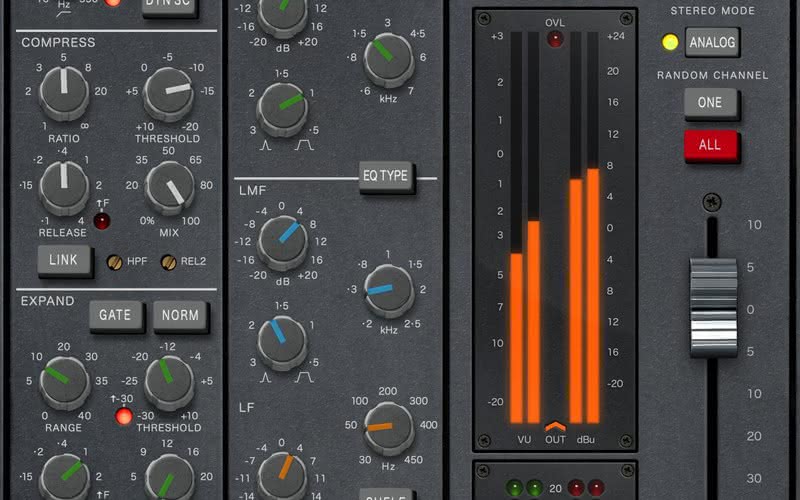Viewport: 800px width, 500px height.
Task: Click the compressor RATIO knob
Action: pos(64,93)
